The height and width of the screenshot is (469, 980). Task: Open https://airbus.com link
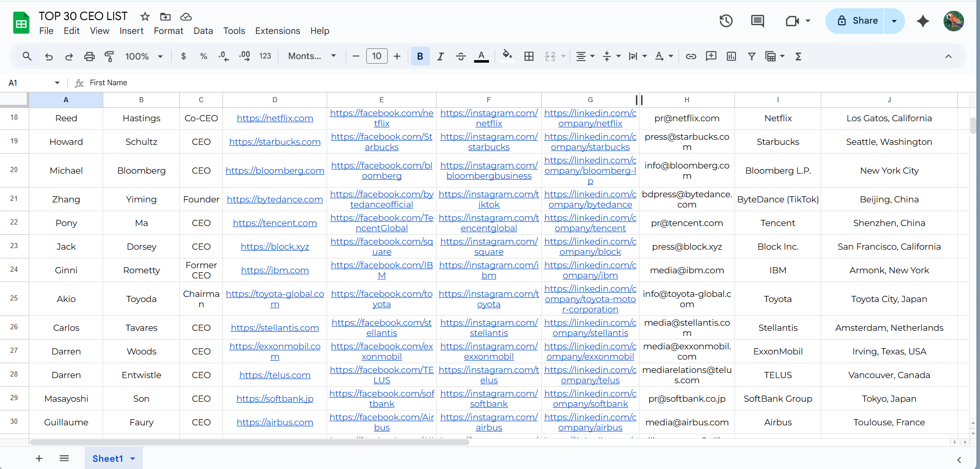[275, 422]
